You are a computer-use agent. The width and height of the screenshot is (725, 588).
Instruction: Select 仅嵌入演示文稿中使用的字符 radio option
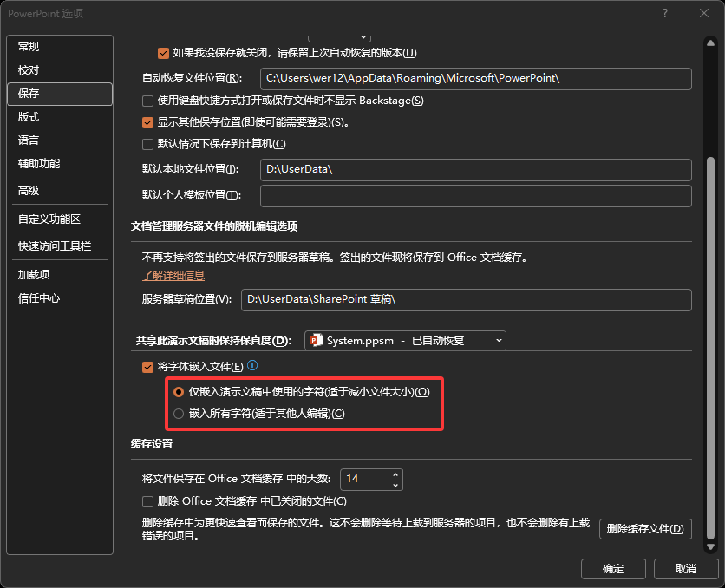pos(179,392)
